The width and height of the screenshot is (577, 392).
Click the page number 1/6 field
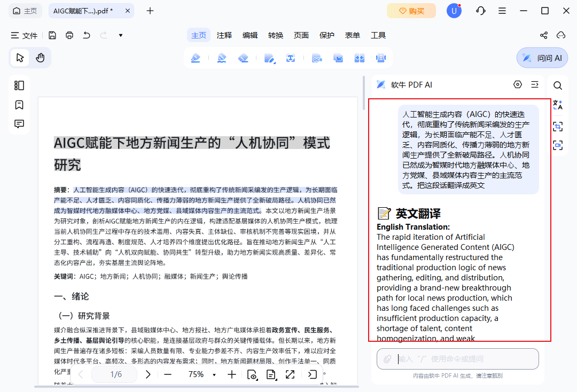tap(114, 374)
